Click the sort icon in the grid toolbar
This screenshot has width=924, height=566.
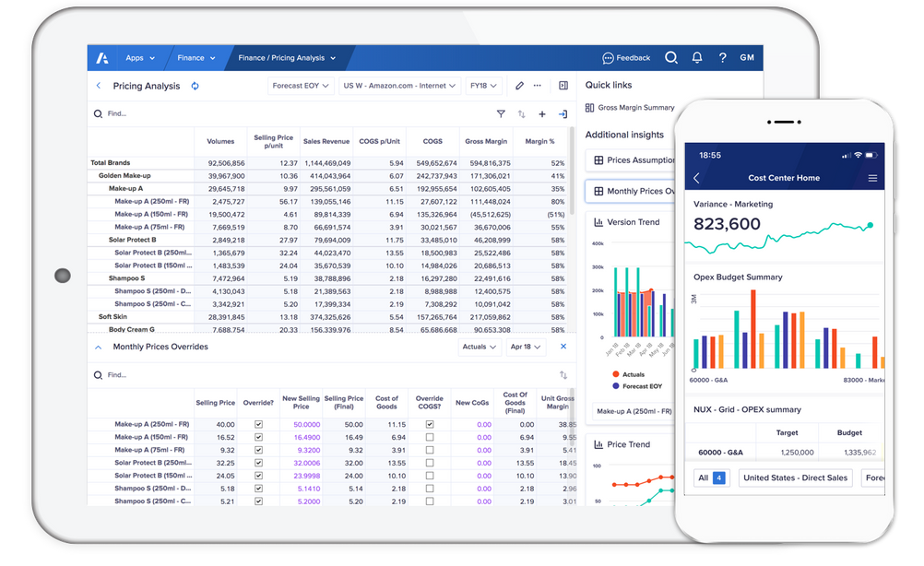pyautogui.click(x=519, y=113)
